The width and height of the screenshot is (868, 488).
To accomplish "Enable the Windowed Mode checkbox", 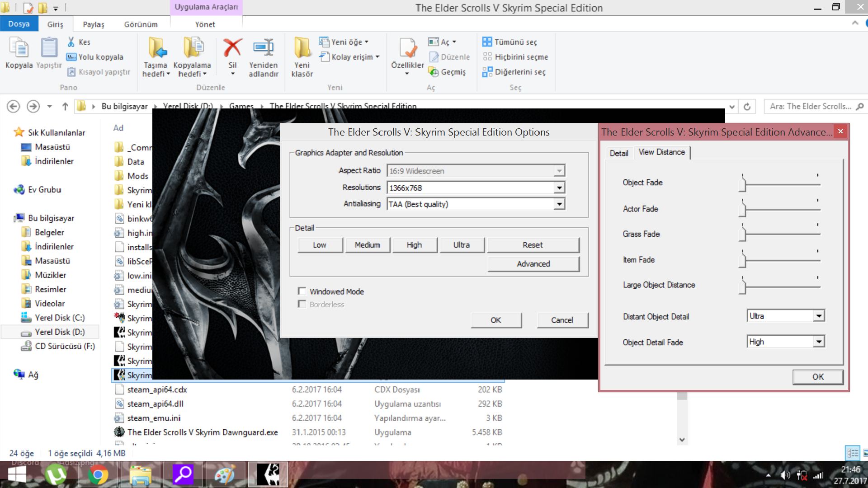I will point(302,291).
